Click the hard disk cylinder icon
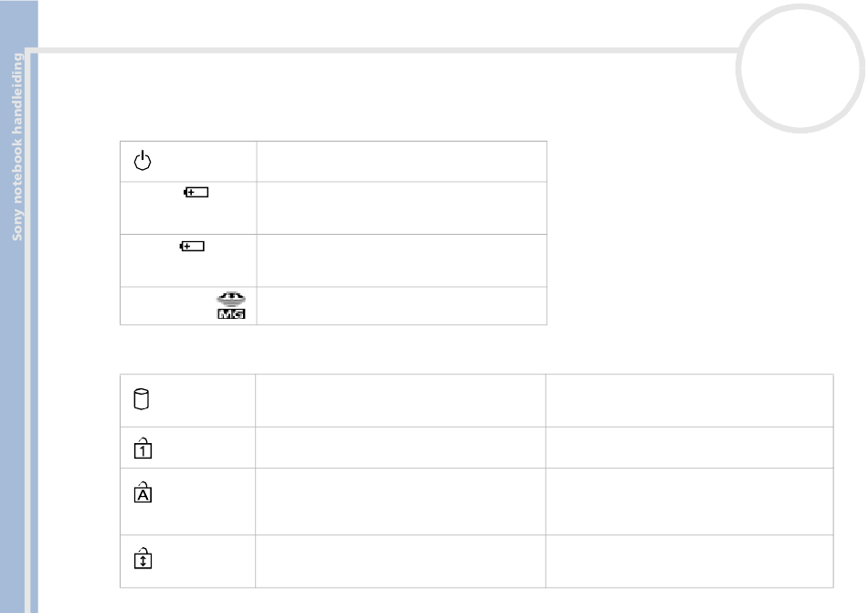 tap(142, 399)
